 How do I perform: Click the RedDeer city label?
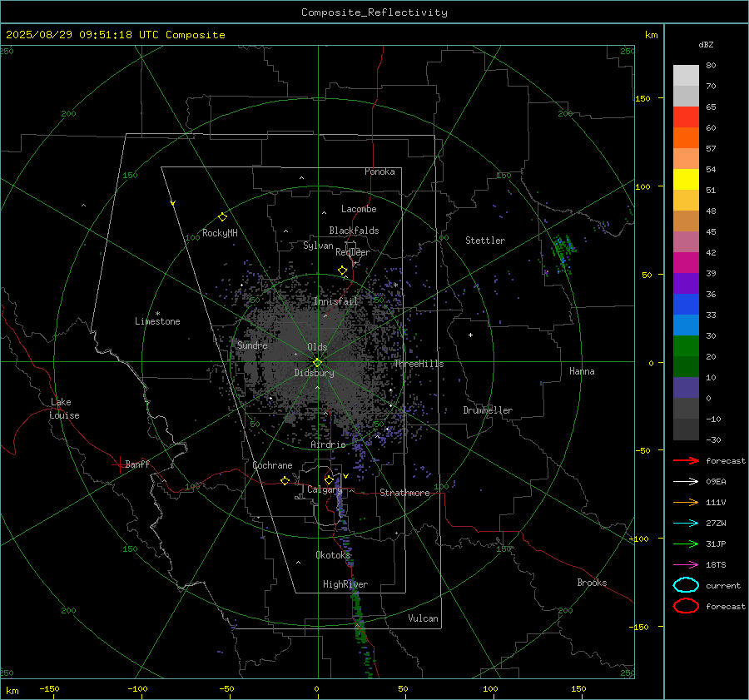pos(353,252)
